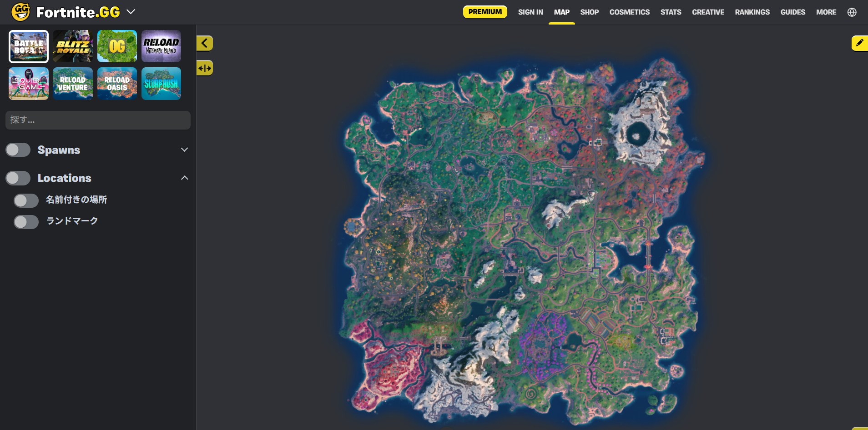868x430 pixels.
Task: Open the SHOP menu item
Action: (x=589, y=12)
